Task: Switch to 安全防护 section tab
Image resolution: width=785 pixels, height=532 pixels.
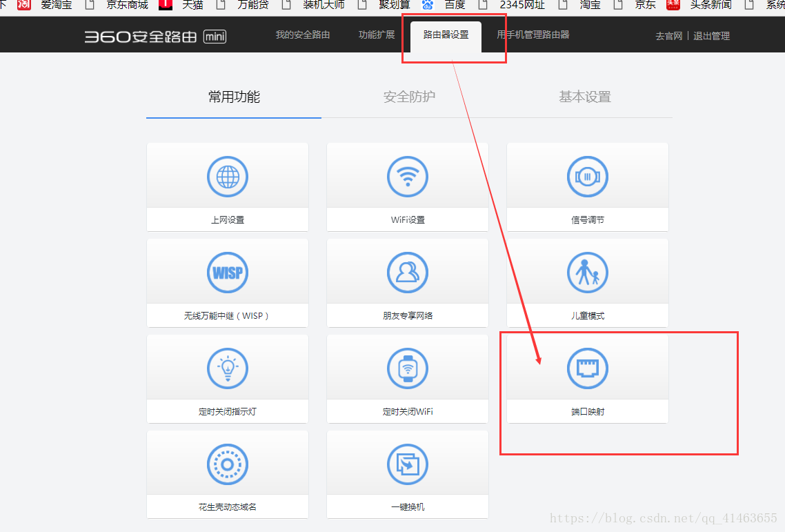Action: coord(409,97)
